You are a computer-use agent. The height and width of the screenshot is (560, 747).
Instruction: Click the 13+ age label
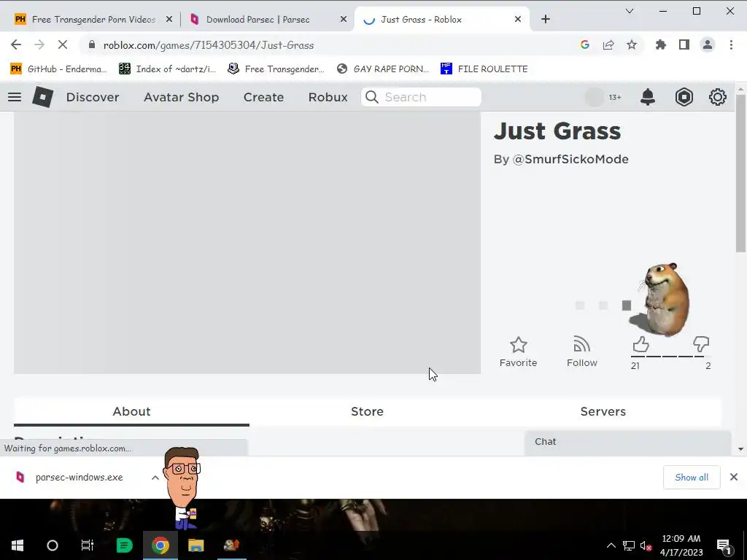(615, 97)
